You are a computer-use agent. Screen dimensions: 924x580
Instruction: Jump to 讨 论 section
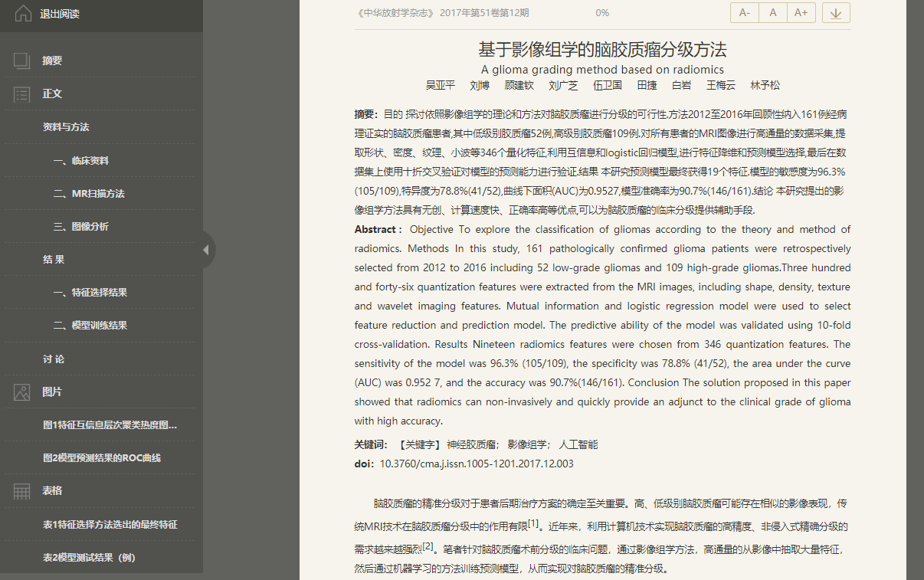click(x=54, y=359)
